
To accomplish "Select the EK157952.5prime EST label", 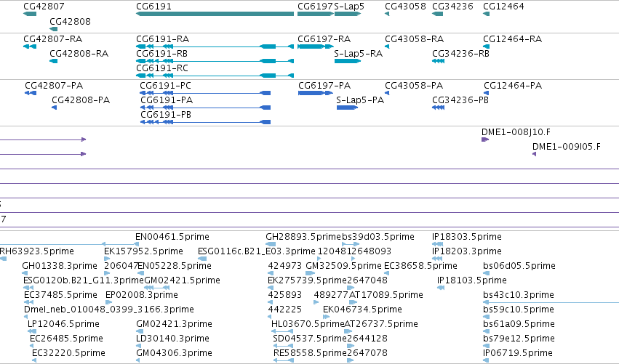I will click(x=143, y=251).
